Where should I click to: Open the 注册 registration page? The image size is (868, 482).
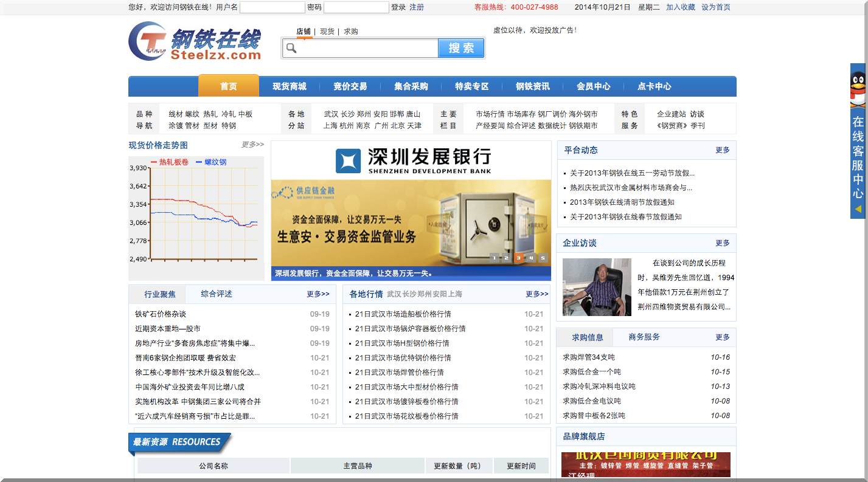(x=417, y=7)
